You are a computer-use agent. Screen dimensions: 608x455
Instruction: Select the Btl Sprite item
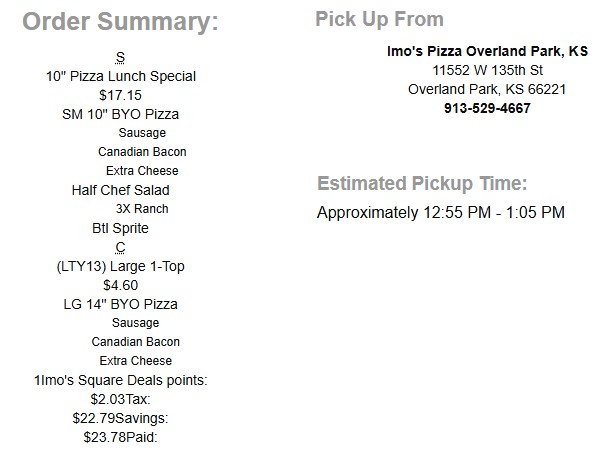point(120,228)
